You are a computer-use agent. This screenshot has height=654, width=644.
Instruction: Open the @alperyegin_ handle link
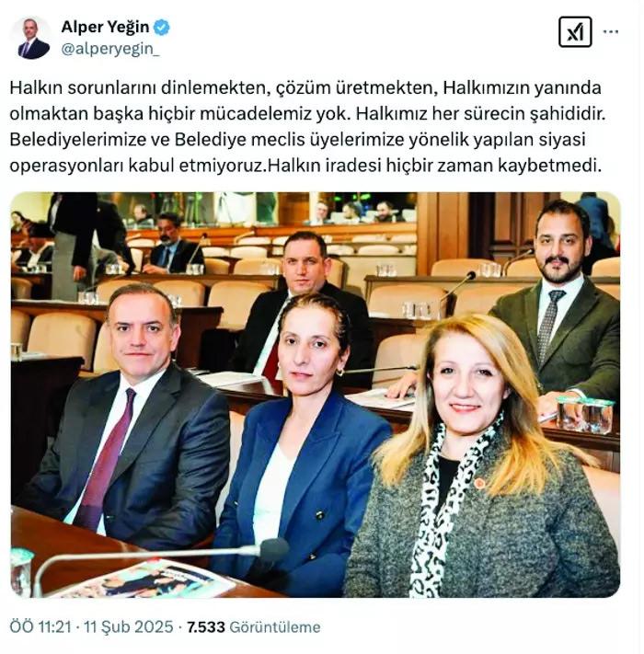(x=110, y=50)
